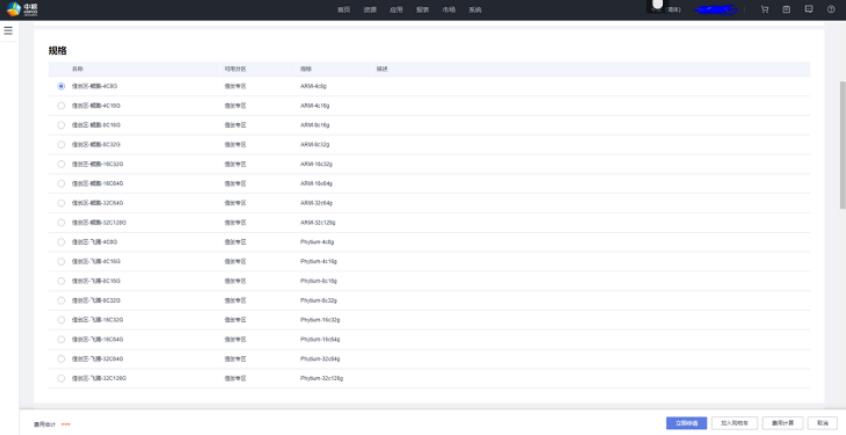Toggle the hamburger sidebar menu icon
Image resolution: width=846 pixels, height=435 pixels.
click(x=8, y=31)
